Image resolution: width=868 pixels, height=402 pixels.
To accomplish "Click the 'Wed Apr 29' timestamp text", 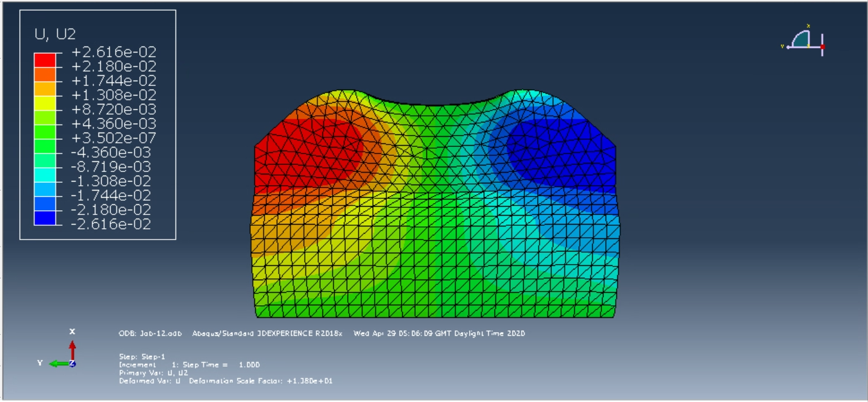I will [x=439, y=333].
